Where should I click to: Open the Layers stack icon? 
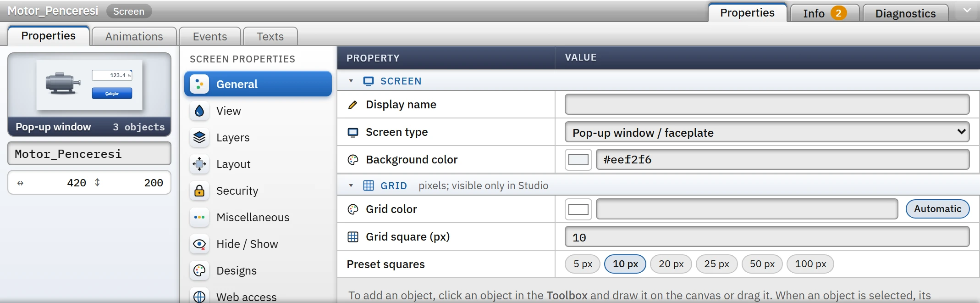[199, 137]
